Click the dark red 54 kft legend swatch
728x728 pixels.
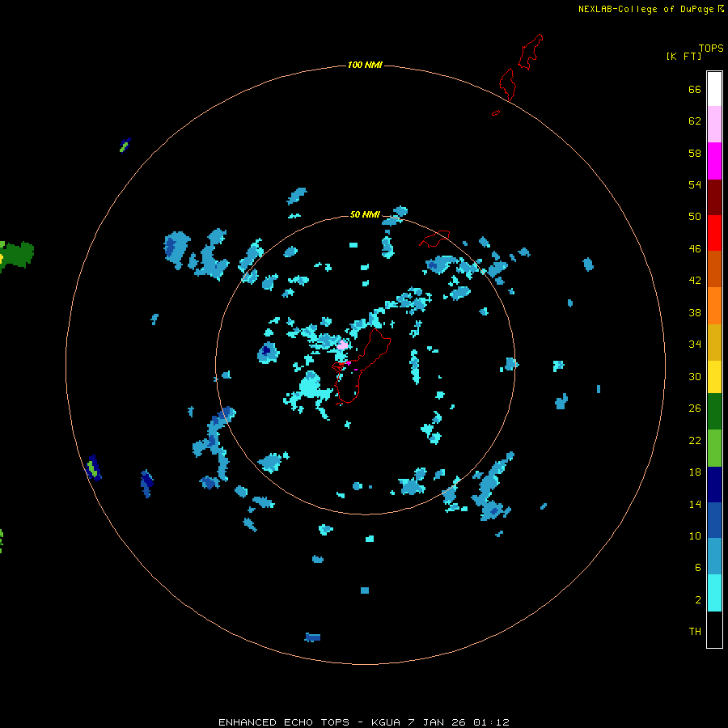pyautogui.click(x=714, y=197)
